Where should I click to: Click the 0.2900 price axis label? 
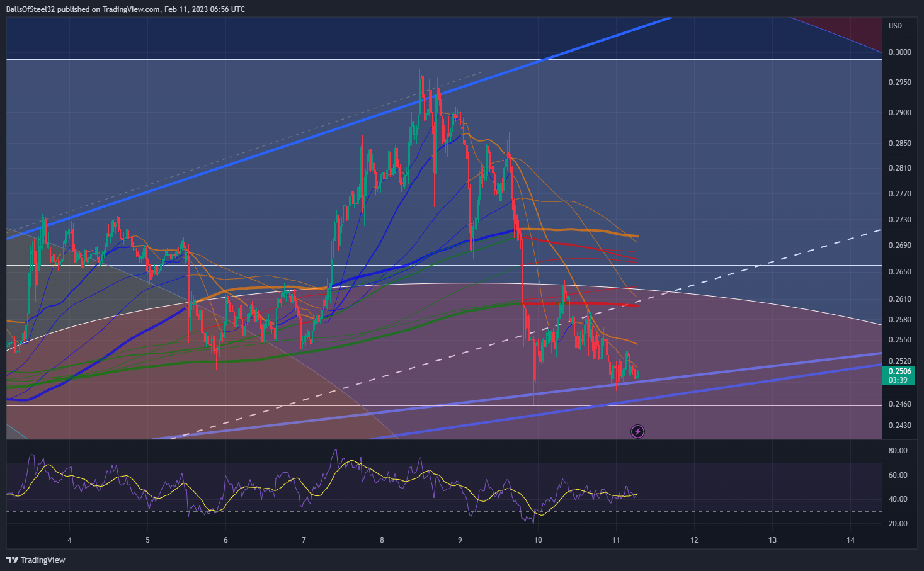[899, 113]
